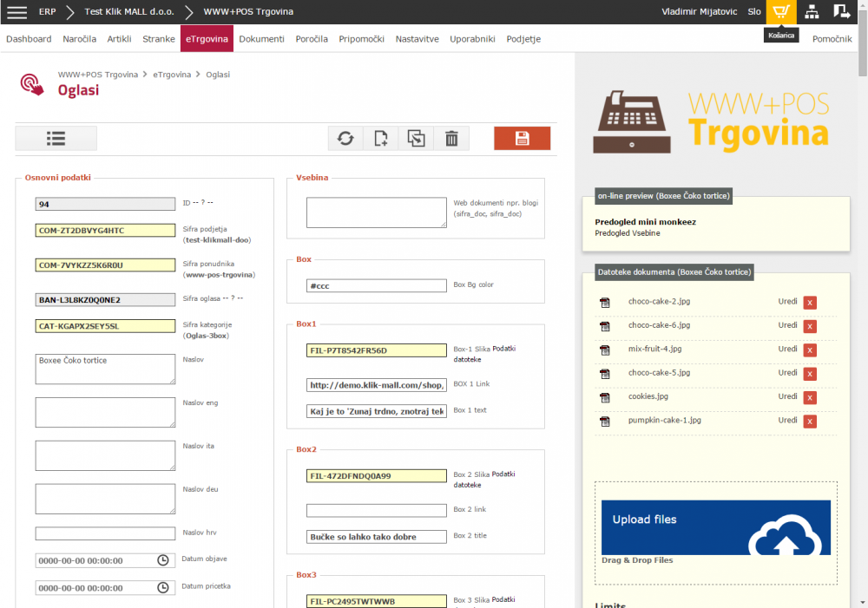The width and height of the screenshot is (868, 608).
Task: Save the form with red button
Action: pyautogui.click(x=522, y=139)
